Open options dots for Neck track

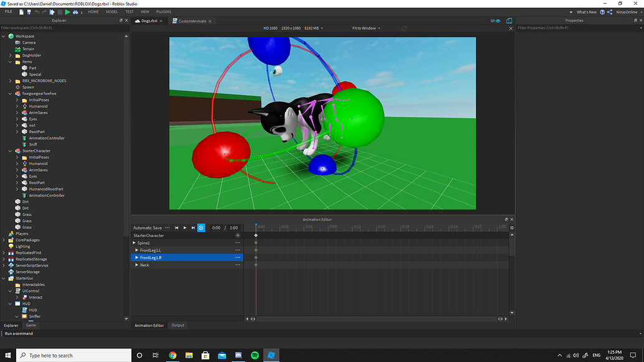pos(238,265)
